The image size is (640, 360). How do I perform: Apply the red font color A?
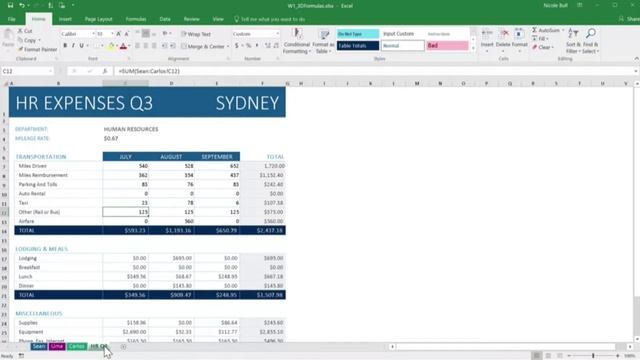click(x=123, y=46)
